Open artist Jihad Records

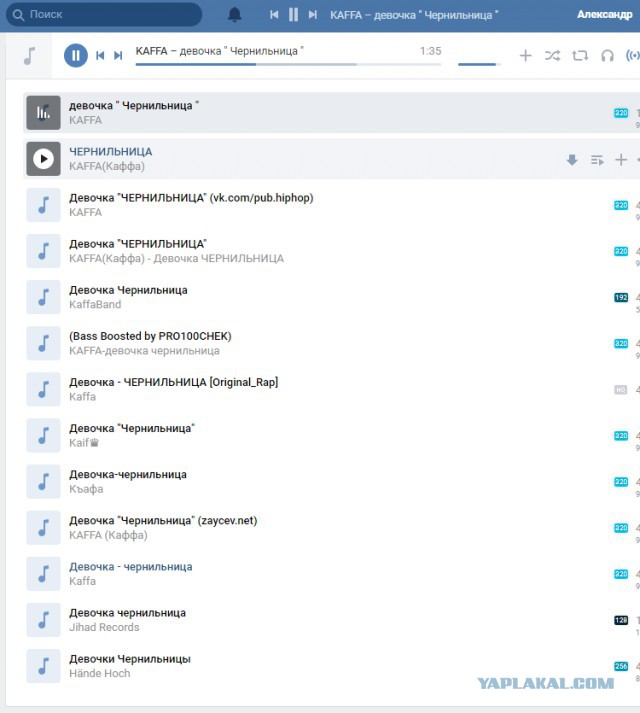pos(104,628)
